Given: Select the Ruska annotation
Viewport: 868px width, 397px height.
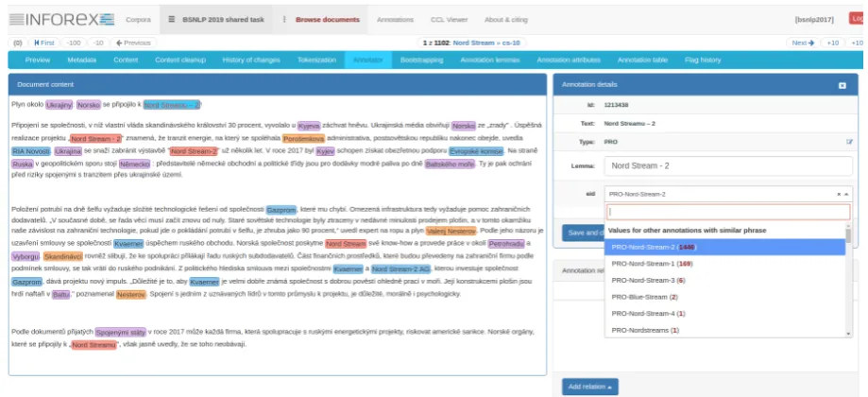Looking at the screenshot, I should tap(22, 164).
